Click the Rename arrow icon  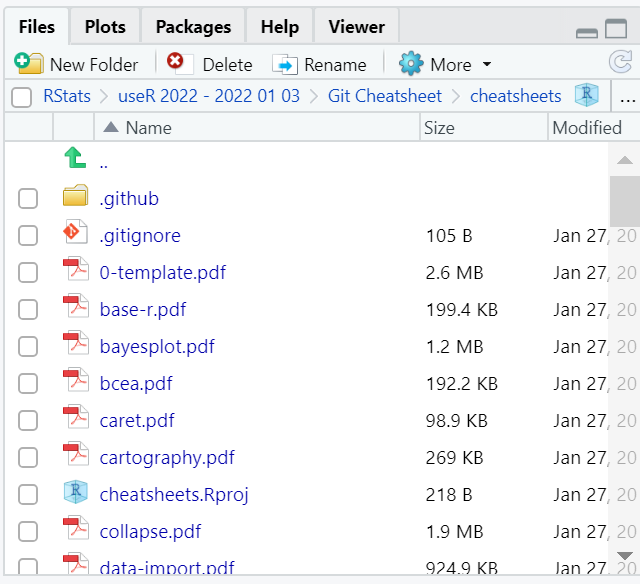point(285,64)
